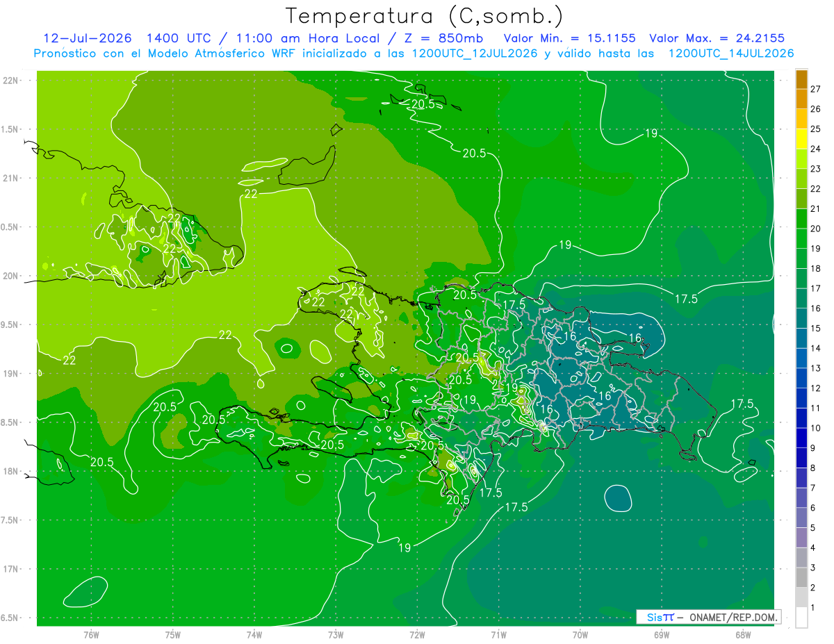Click the white swatch below 1 in the color scale
The height and width of the screenshot is (644, 834).
[801, 618]
